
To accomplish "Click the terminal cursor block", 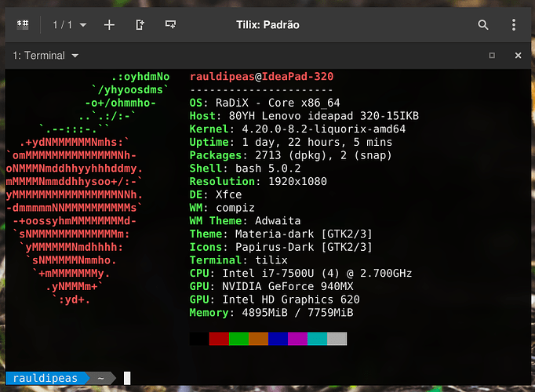I will (x=127, y=378).
